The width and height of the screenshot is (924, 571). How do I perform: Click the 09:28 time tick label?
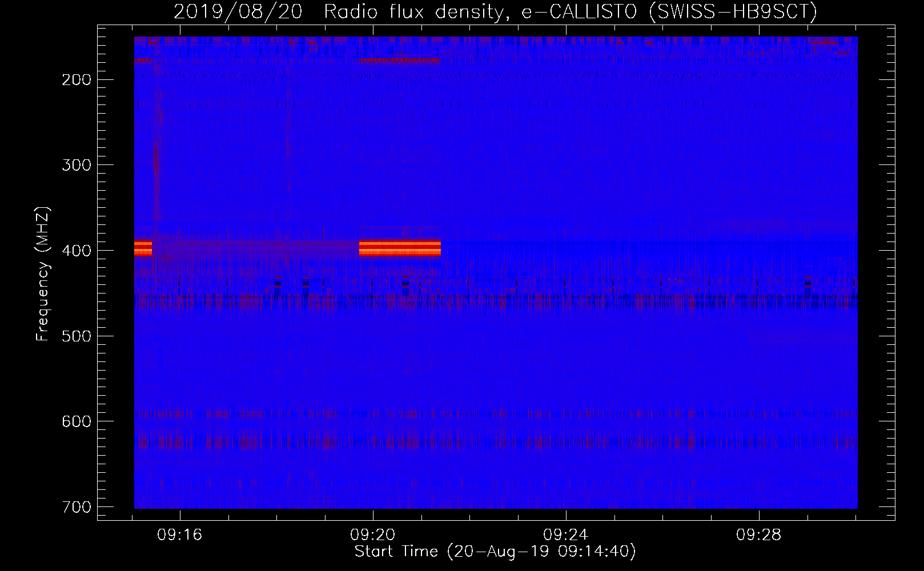(759, 535)
